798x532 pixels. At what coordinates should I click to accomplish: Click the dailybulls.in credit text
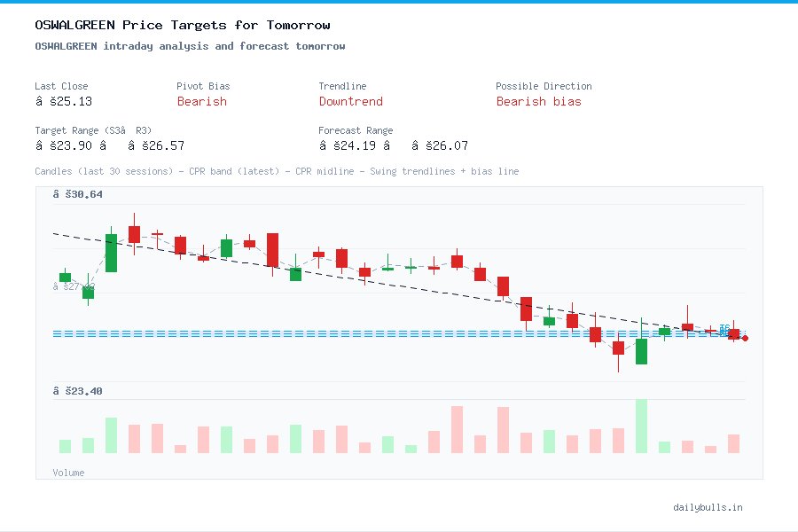[708, 507]
